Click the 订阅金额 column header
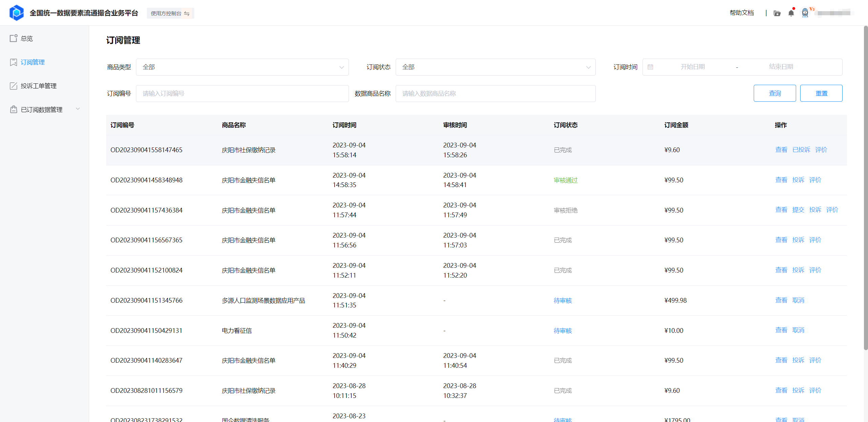The width and height of the screenshot is (868, 422). tap(676, 125)
